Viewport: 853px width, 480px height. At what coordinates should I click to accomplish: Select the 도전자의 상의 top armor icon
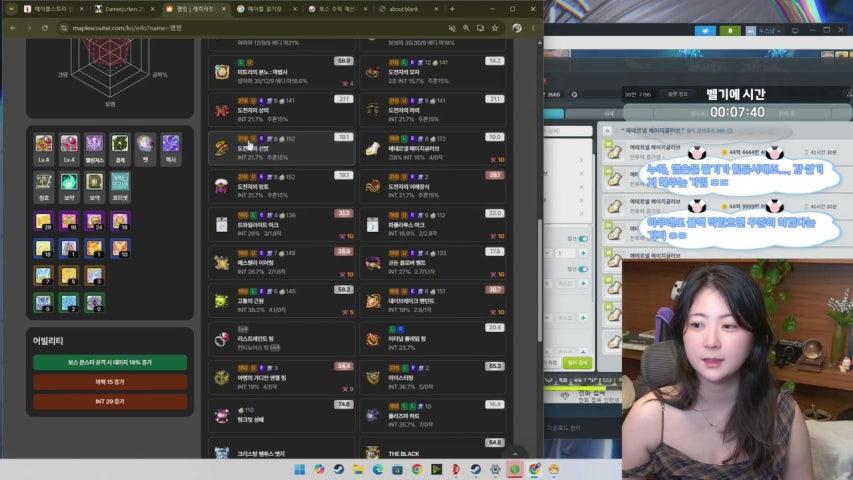221,110
